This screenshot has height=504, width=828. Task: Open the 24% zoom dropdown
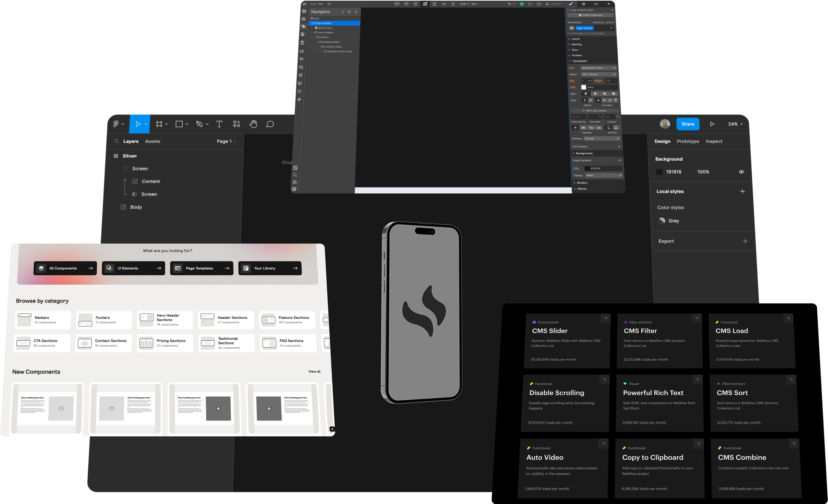coord(735,124)
